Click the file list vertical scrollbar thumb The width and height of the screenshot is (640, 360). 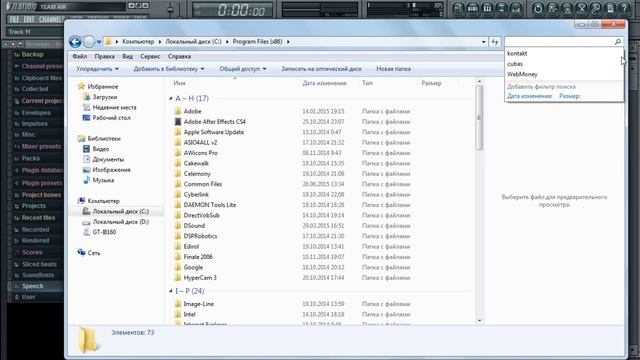(x=479, y=118)
